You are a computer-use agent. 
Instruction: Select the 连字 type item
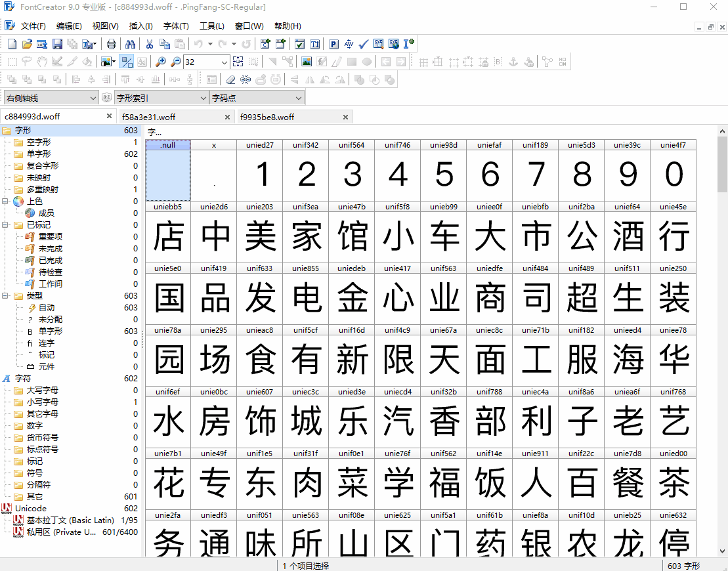[x=47, y=343]
